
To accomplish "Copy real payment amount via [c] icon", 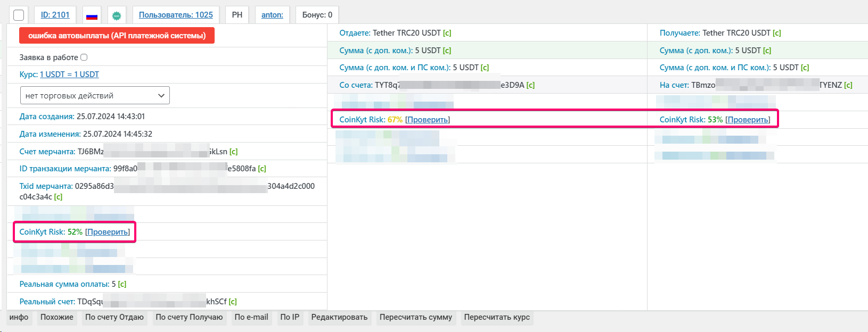I will 122,284.
